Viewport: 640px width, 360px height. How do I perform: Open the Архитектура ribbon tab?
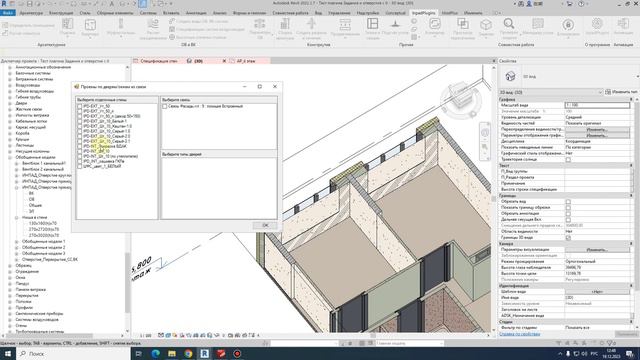pos(31,13)
